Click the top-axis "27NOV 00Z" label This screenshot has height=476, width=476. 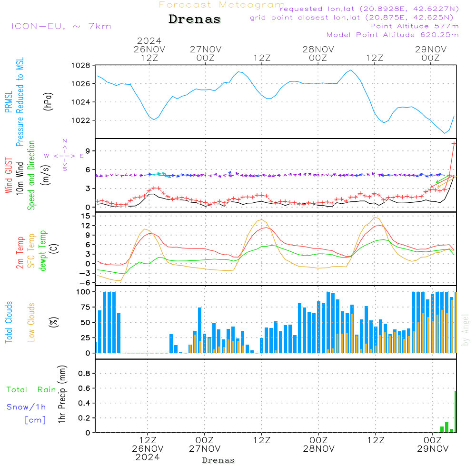pos(206,53)
